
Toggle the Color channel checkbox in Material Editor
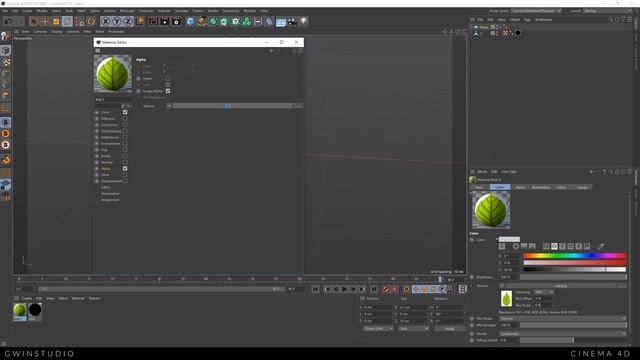pos(125,112)
